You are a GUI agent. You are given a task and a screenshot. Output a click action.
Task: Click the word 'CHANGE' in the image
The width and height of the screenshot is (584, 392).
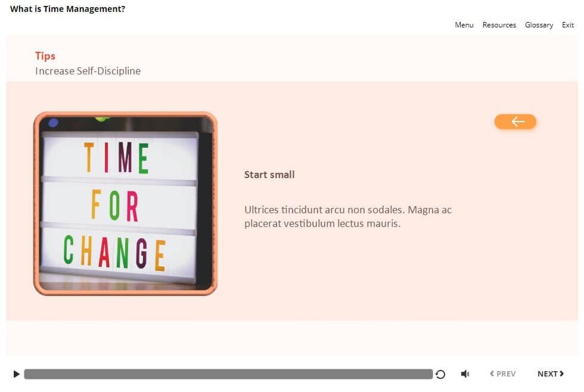114,253
